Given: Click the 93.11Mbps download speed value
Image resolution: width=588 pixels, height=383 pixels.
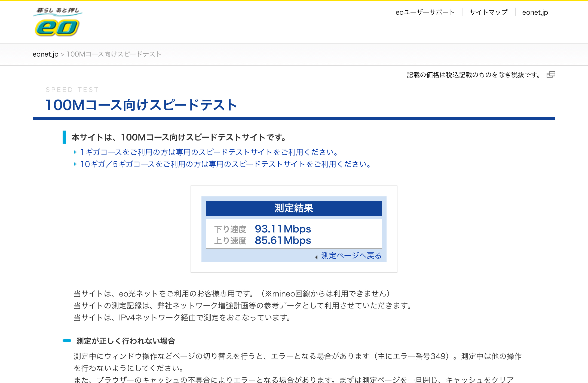Looking at the screenshot, I should click(283, 229).
